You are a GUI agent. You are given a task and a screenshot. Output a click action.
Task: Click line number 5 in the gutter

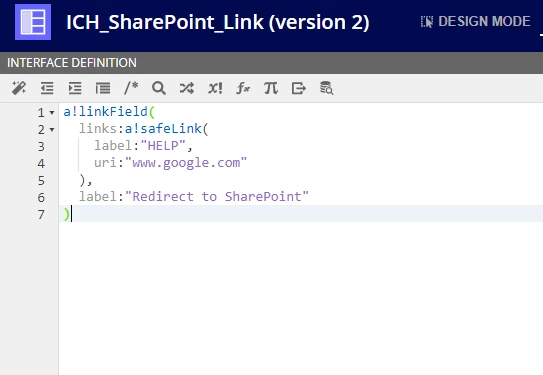pos(41,180)
